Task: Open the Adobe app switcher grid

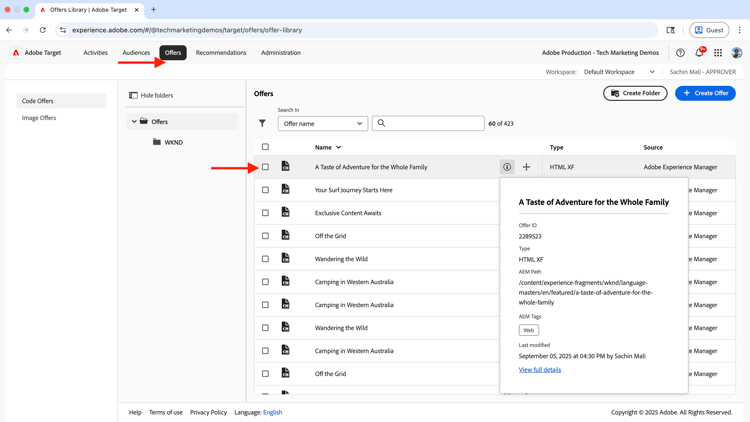Action: [718, 53]
